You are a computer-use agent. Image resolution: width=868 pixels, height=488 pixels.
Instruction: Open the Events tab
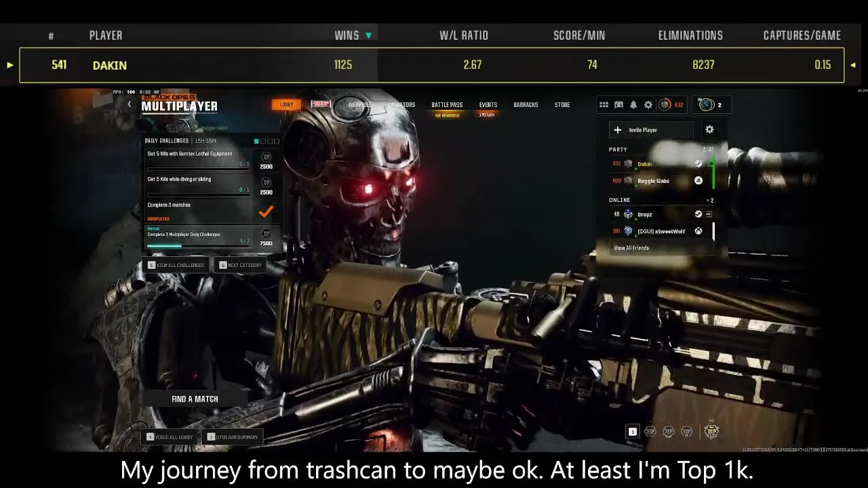pyautogui.click(x=488, y=105)
